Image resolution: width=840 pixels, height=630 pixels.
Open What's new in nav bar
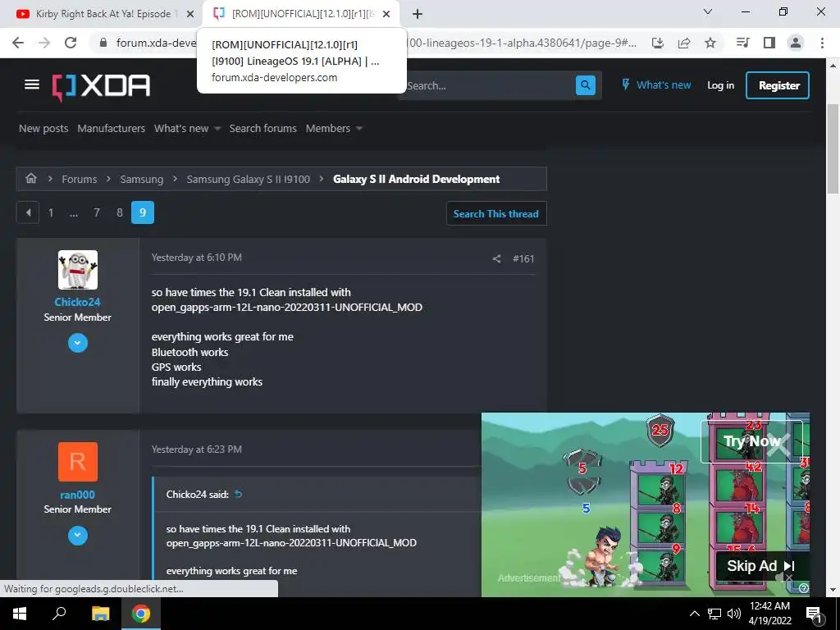[181, 129]
